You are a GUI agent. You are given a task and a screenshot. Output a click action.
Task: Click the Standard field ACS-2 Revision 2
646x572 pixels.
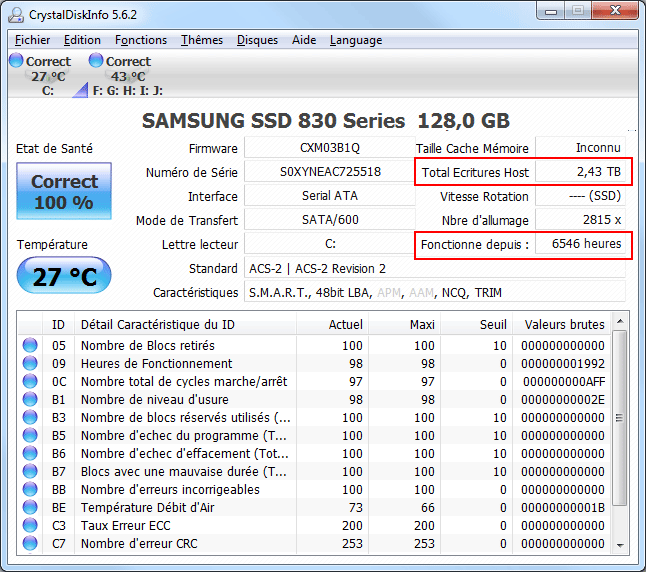[435, 268]
